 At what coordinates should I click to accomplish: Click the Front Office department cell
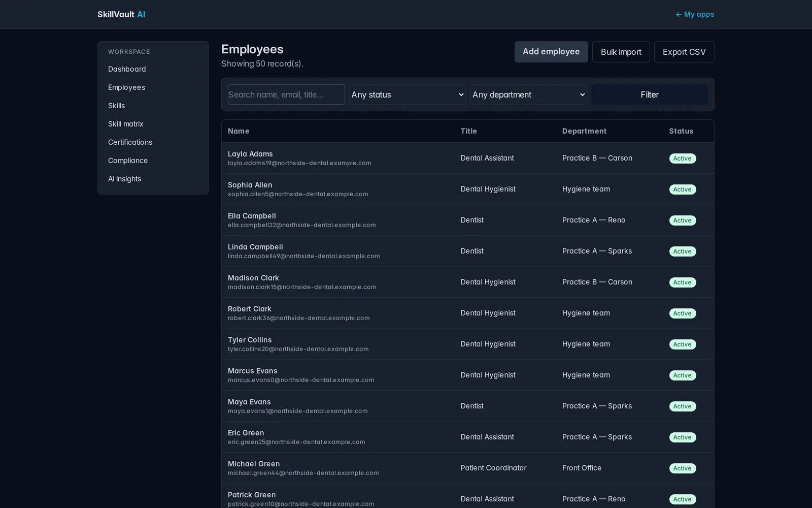582,468
